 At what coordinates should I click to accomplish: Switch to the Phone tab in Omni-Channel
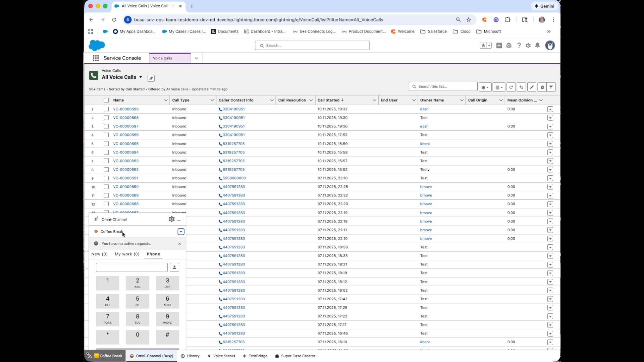pyautogui.click(x=153, y=254)
